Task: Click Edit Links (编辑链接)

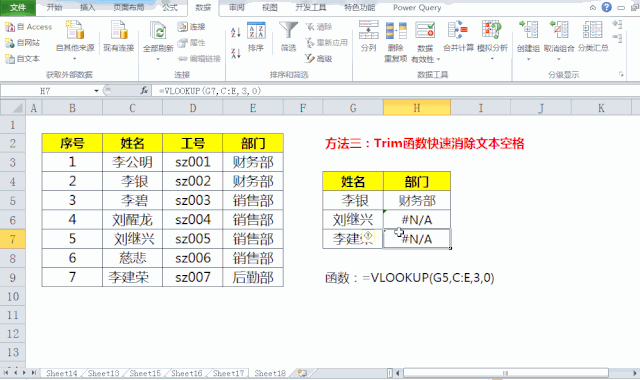Action: click(199, 59)
